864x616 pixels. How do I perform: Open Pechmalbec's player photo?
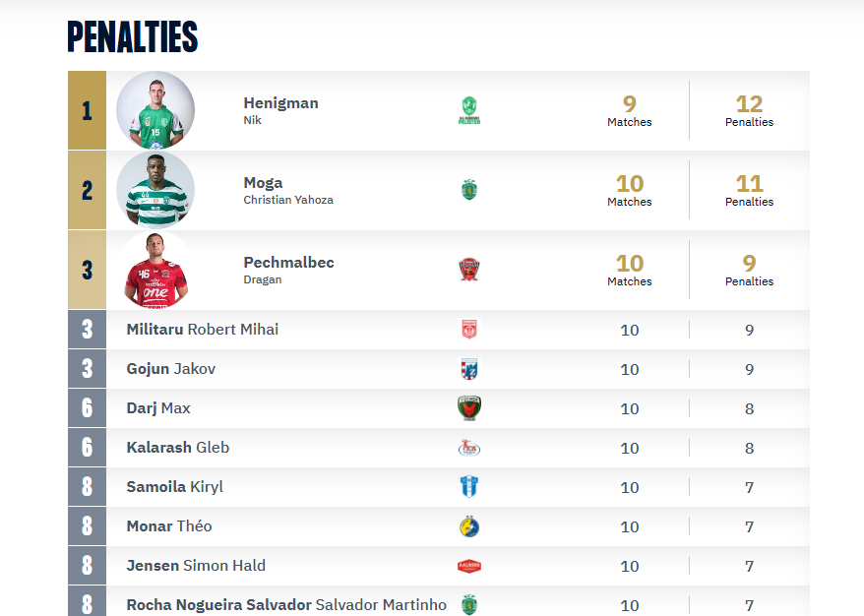(x=155, y=270)
